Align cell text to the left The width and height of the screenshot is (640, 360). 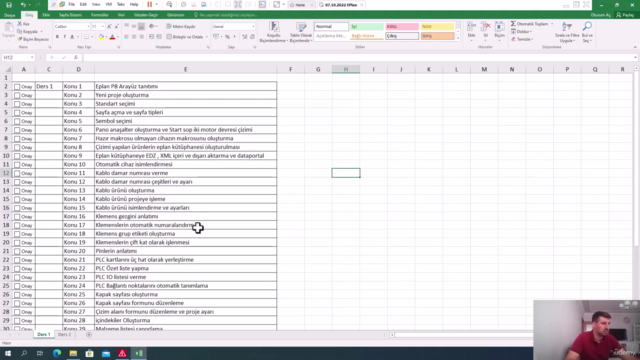pos(126,37)
